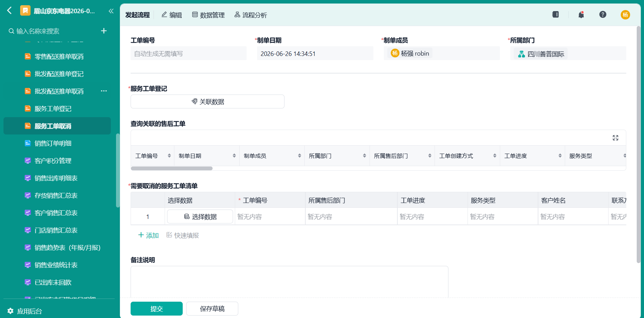This screenshot has height=318, width=644.
Task: Open more options for 批发配送推单取消
Action: (104, 91)
